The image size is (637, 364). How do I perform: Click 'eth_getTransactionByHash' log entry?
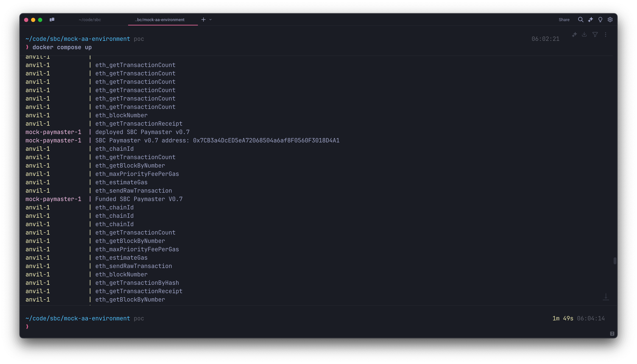tap(137, 283)
